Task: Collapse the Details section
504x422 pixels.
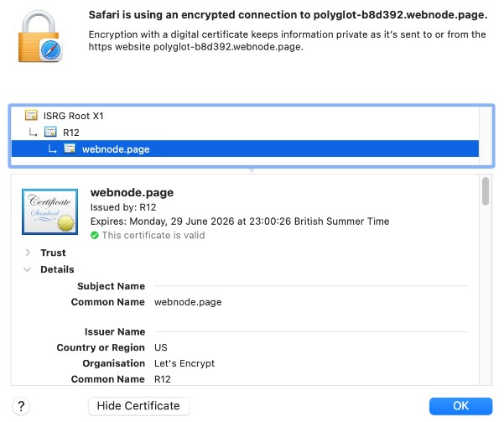Action: tap(28, 269)
